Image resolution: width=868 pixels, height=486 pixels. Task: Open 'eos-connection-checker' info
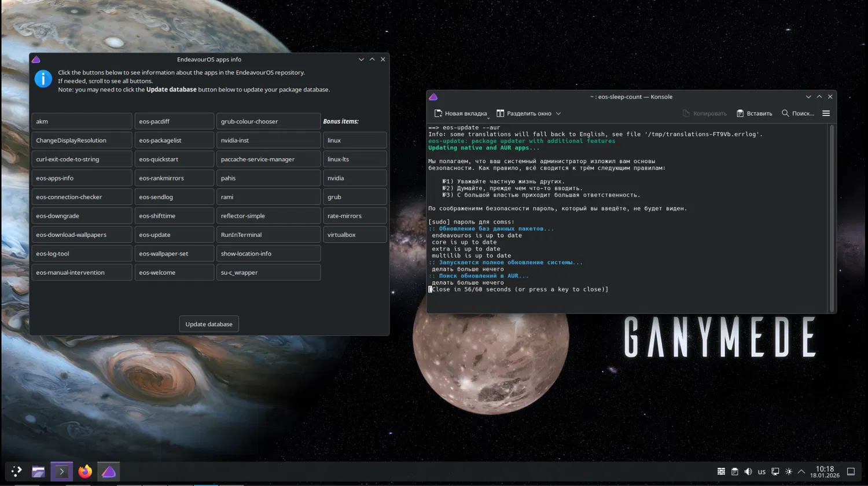point(82,197)
